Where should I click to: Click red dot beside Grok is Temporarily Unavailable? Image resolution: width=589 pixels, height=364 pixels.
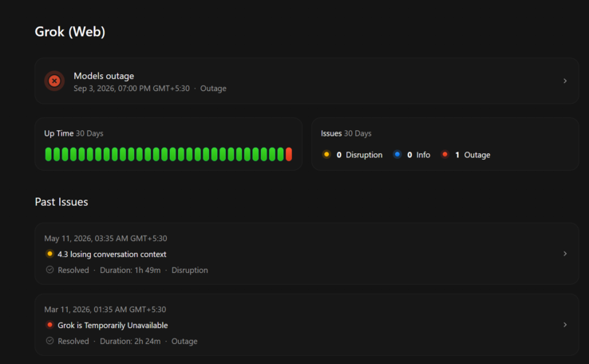pyautogui.click(x=49, y=325)
